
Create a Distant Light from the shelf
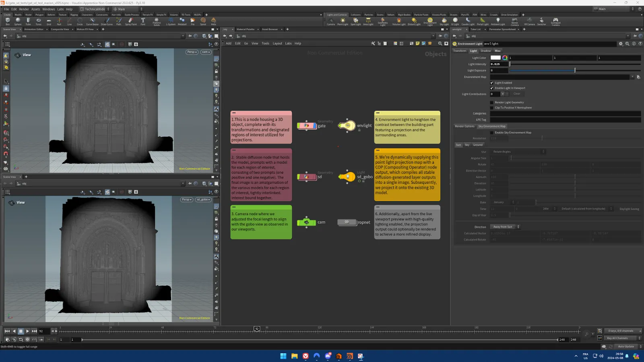click(414, 21)
